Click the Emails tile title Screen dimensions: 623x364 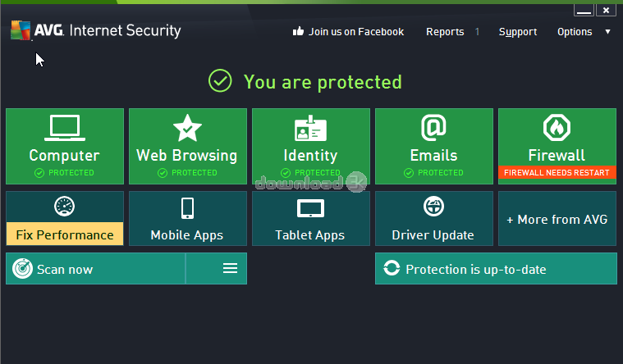point(433,155)
